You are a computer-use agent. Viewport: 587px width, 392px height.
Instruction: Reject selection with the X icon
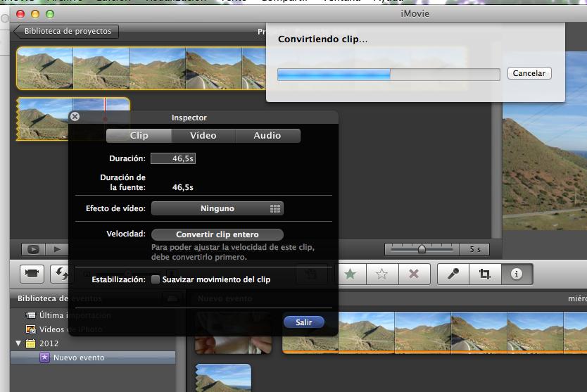[414, 274]
